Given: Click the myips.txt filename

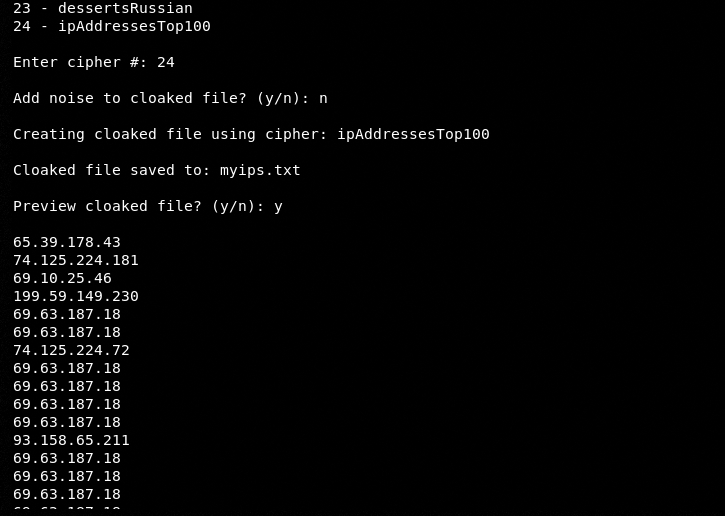Looking at the screenshot, I should (x=260, y=170).
